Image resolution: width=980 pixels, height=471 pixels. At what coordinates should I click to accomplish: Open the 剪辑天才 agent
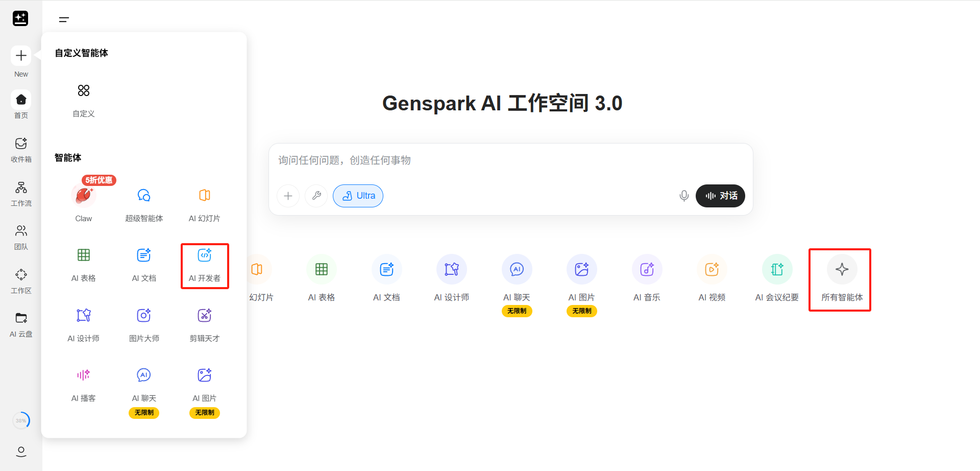coord(205,316)
